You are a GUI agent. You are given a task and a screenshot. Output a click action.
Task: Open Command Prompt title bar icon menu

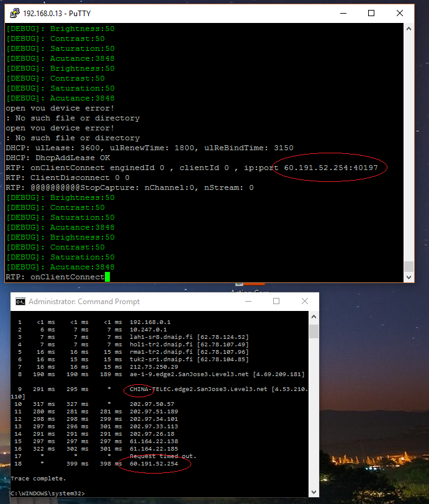pos(20,302)
